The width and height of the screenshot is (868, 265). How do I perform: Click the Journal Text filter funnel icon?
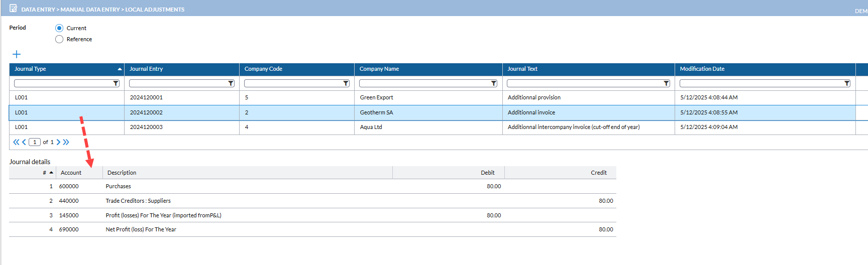(x=667, y=83)
